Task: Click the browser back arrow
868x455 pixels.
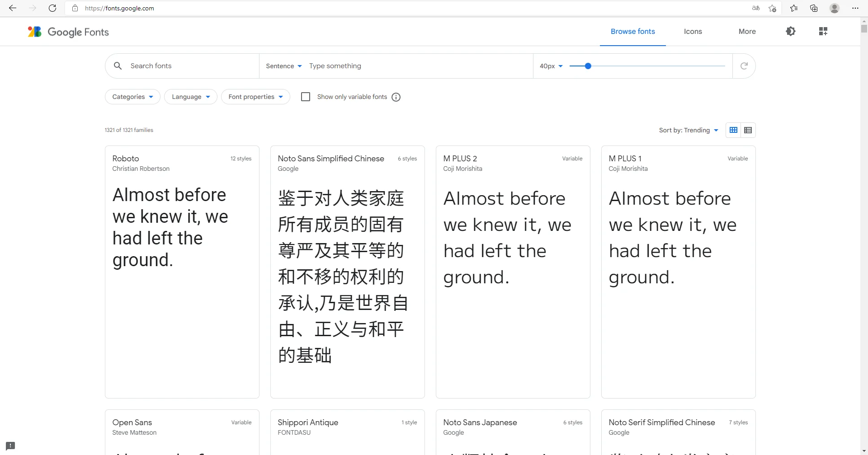Action: tap(13, 8)
